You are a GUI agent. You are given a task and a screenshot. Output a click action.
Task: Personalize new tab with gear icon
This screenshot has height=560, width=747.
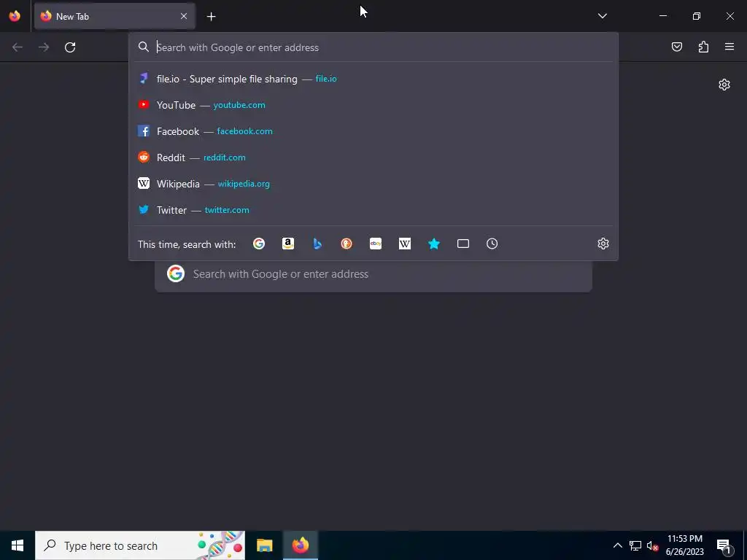click(x=724, y=85)
